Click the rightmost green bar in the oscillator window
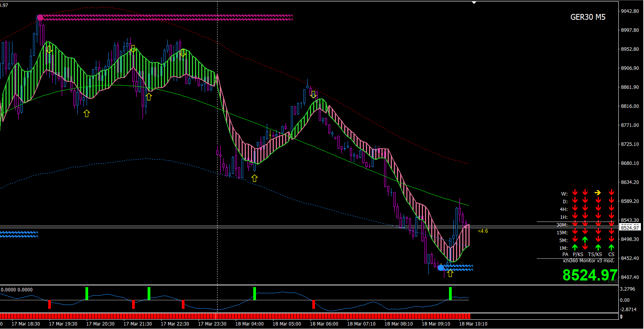Viewport: 644px width, 329px height. (451, 293)
